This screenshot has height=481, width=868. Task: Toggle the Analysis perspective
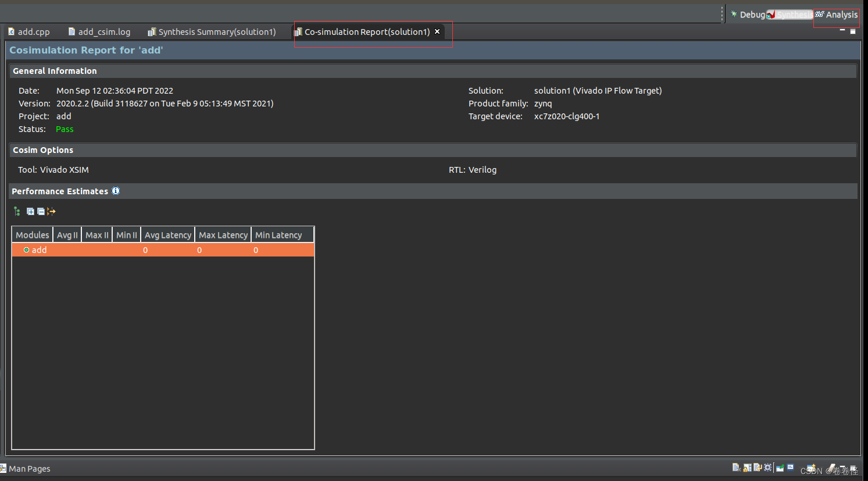click(x=837, y=14)
